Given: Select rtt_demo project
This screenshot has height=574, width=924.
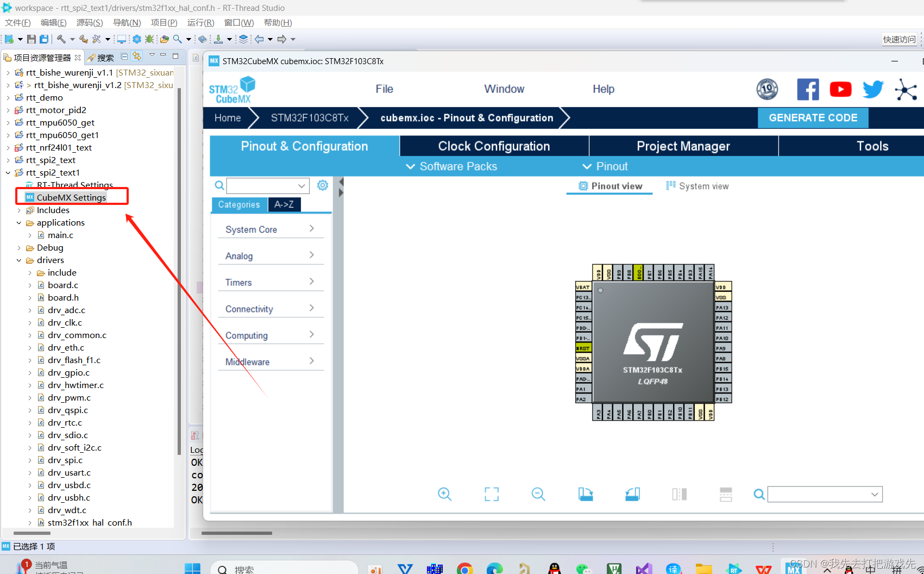Looking at the screenshot, I should tap(44, 98).
